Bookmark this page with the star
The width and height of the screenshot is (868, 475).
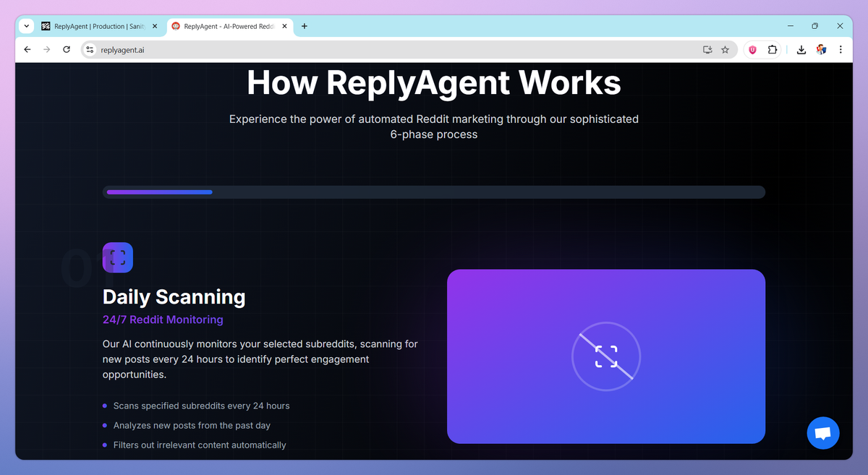tap(725, 50)
